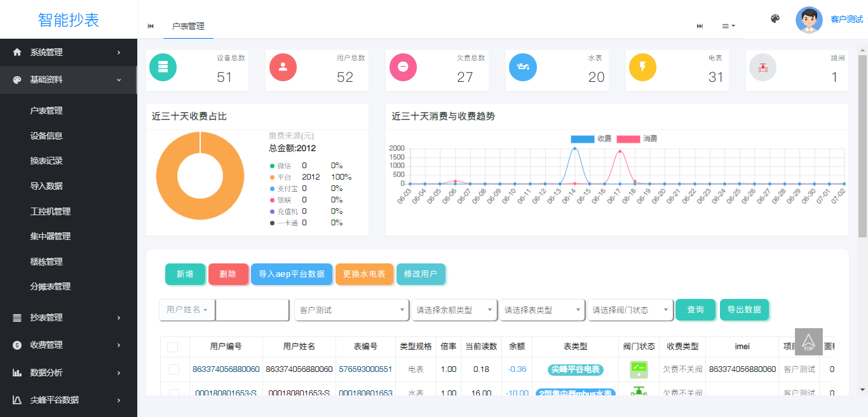
Task: Click the theme palette icon in header
Action: pyautogui.click(x=775, y=19)
